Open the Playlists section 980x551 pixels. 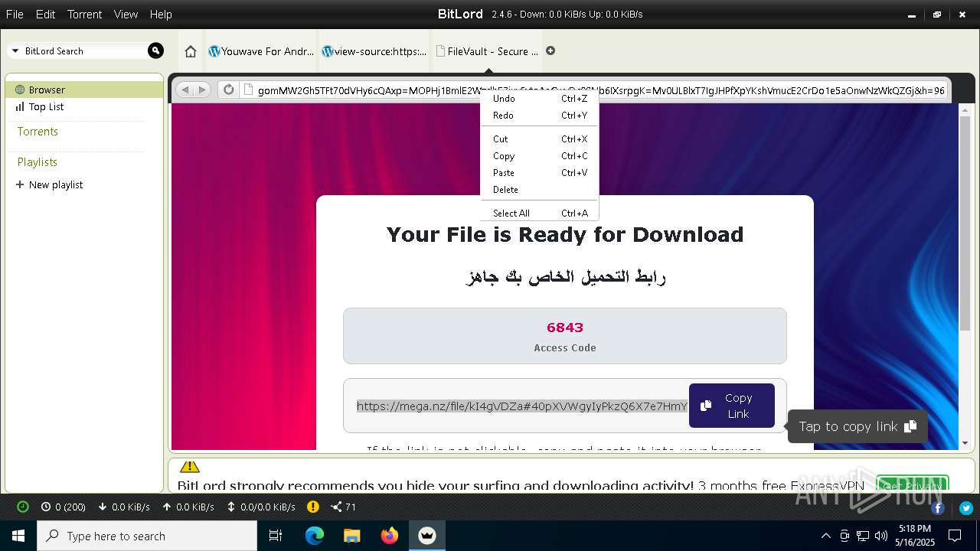pos(38,162)
